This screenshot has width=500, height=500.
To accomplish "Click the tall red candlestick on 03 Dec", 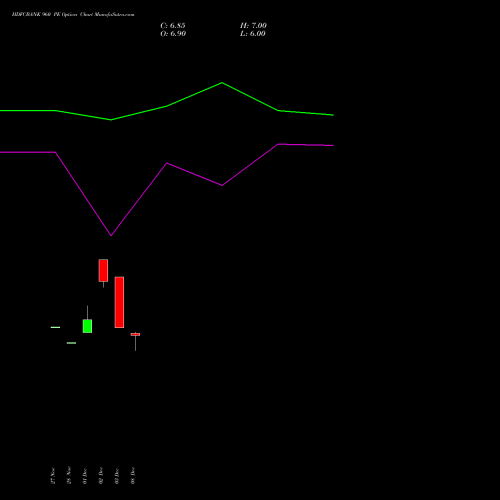I will [x=119, y=302].
